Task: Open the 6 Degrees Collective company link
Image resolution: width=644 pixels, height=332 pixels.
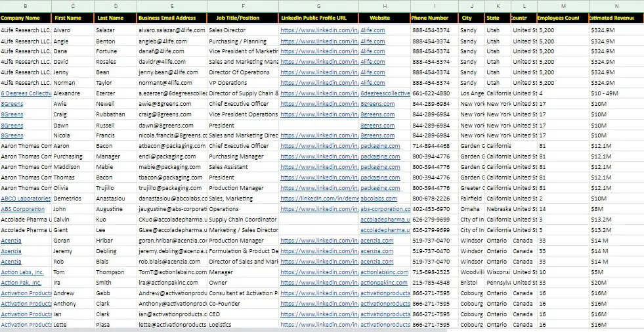Action: (26, 93)
